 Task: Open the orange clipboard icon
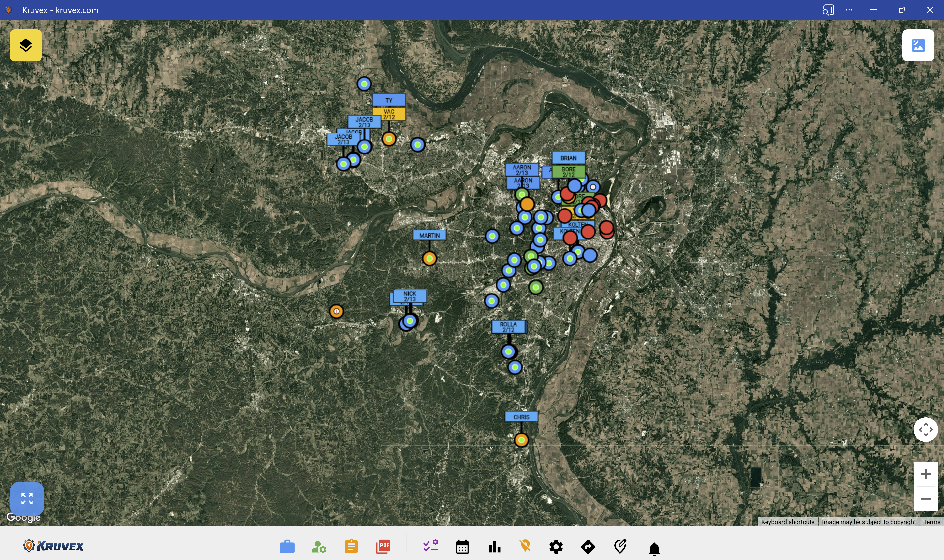pyautogui.click(x=351, y=546)
